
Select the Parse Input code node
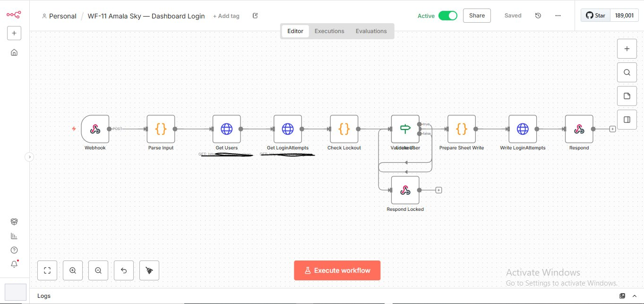click(x=161, y=129)
